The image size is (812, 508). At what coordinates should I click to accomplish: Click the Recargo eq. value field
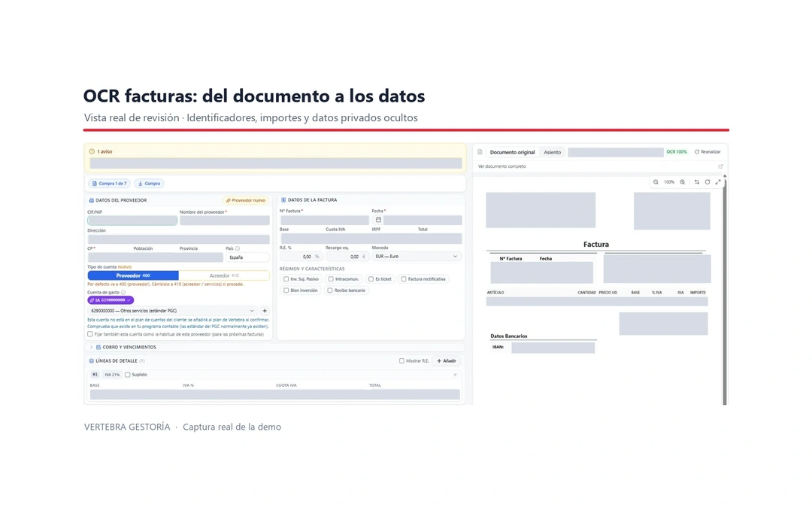[347, 257]
